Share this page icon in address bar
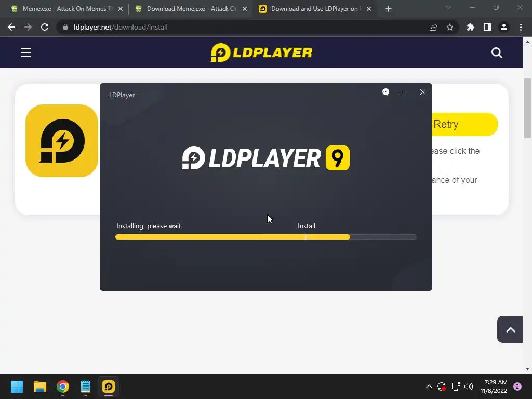Viewport: 532px width, 399px height. tap(433, 27)
